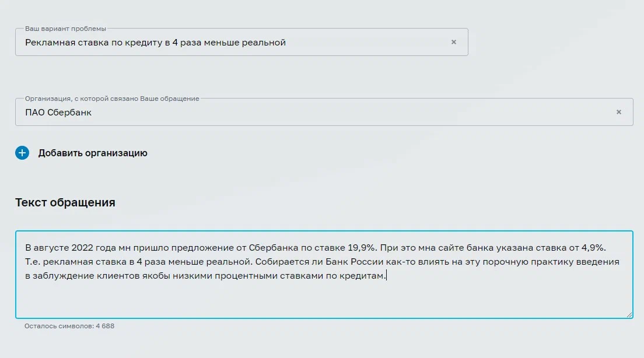Click the 'Ваш вариант проблемы' floating label

tap(66, 29)
